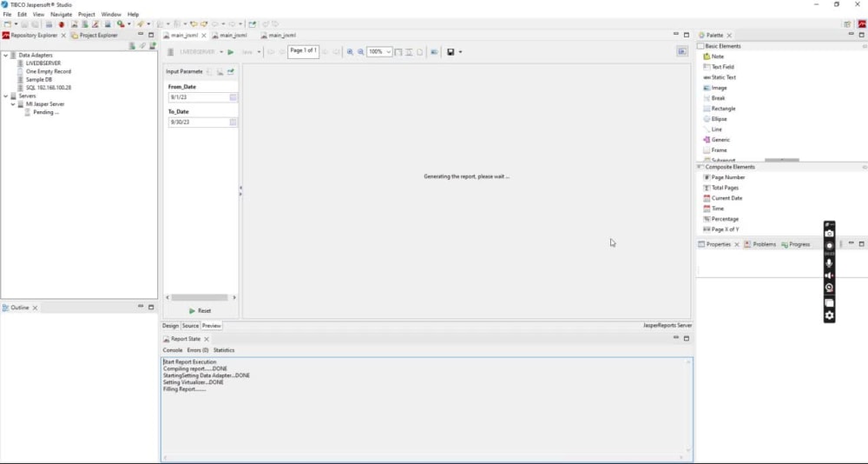Viewport: 868px width, 464px height.
Task: Click the Page 1 of 1 field
Action: click(303, 51)
